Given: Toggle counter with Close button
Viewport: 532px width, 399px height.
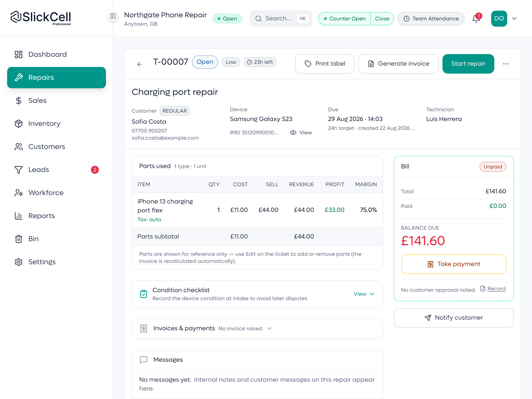Looking at the screenshot, I should (382, 19).
